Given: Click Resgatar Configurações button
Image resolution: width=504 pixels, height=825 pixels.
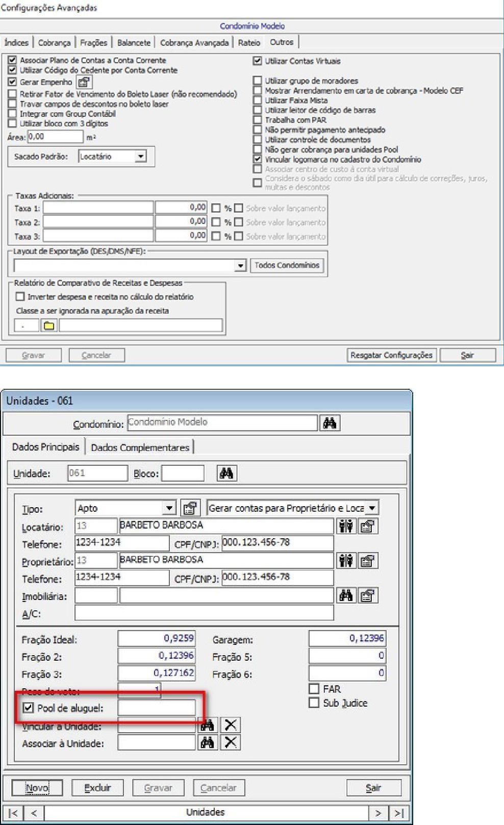Looking at the screenshot, I should [391, 355].
